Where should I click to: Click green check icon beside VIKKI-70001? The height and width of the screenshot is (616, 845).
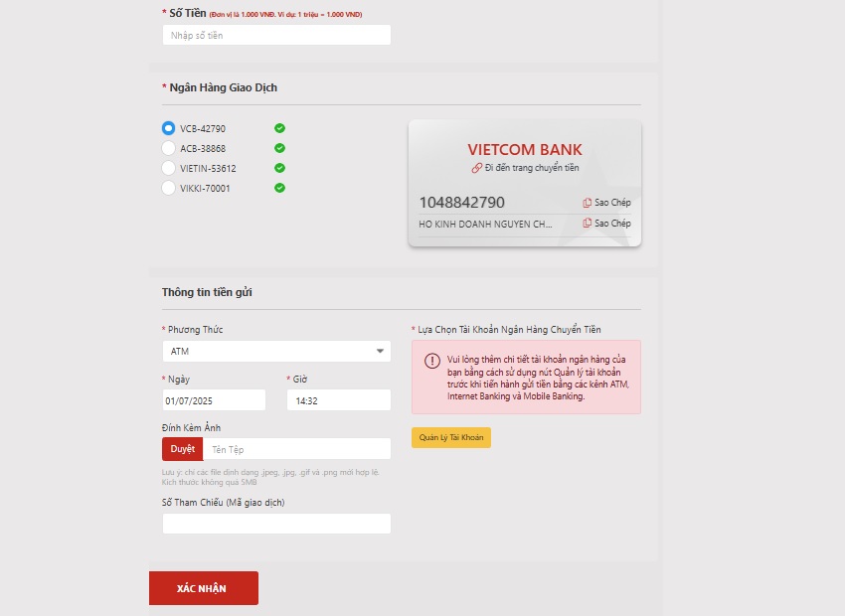click(279, 188)
